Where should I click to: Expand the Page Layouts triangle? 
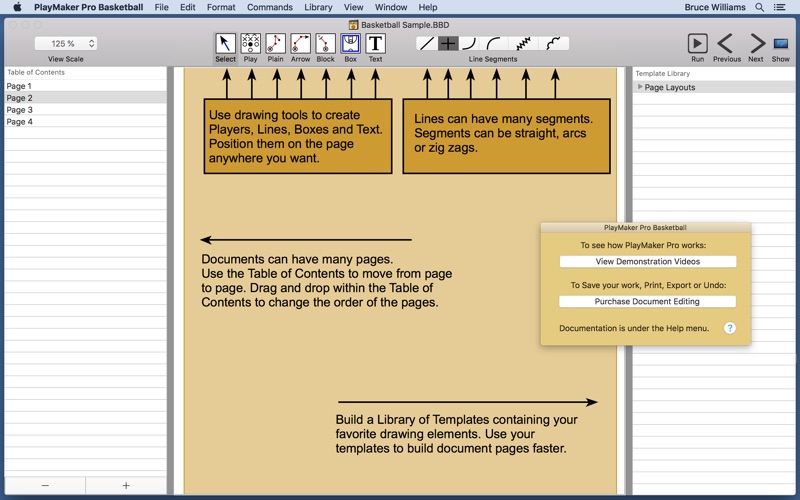(640, 87)
